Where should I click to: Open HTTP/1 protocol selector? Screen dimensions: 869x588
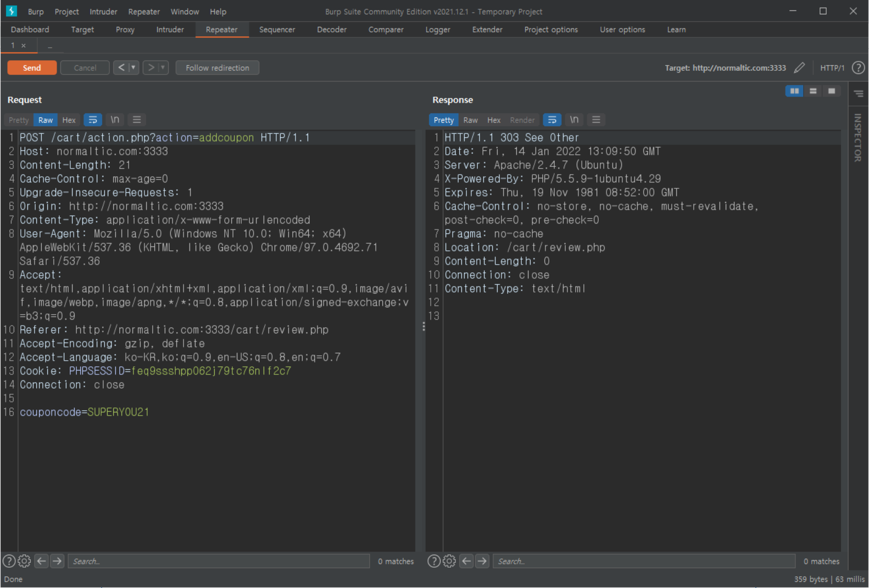tap(832, 68)
